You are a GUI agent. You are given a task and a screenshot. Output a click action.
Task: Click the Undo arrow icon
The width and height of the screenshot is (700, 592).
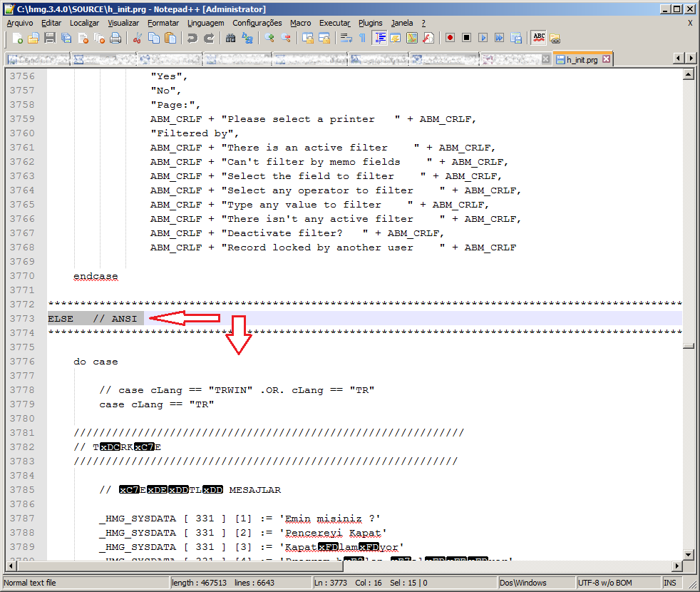[x=192, y=38]
